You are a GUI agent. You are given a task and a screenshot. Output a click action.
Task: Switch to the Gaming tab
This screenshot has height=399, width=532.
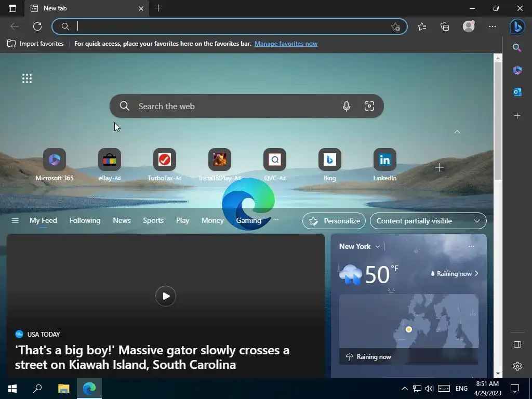249,220
